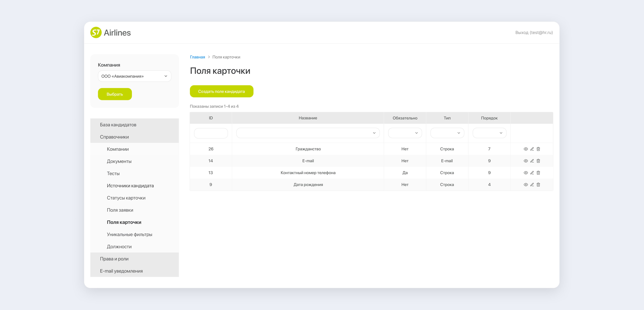Delete the Гражданство row via trash icon

click(x=538, y=149)
